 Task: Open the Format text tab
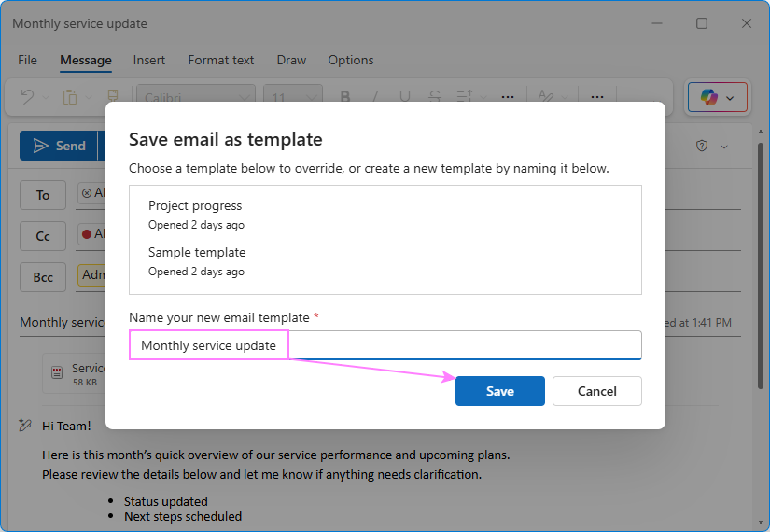(x=221, y=60)
